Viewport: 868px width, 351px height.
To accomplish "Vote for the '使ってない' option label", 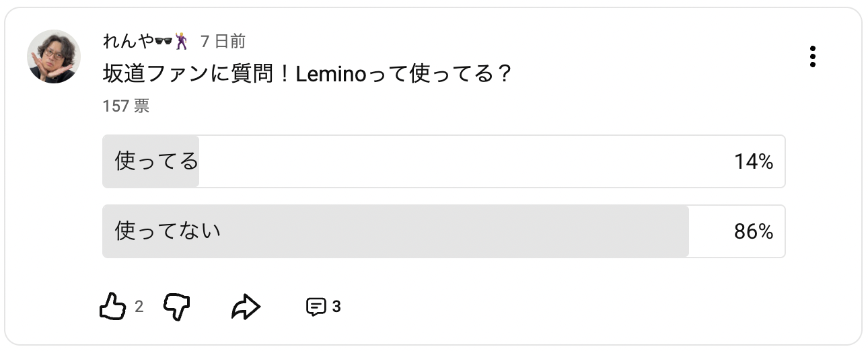I will click(168, 231).
